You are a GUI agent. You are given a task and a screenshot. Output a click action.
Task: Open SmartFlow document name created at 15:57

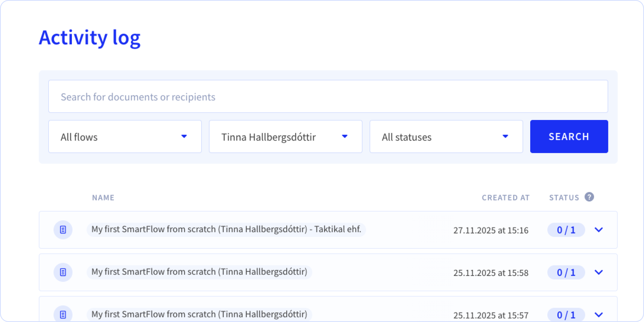tap(199, 314)
